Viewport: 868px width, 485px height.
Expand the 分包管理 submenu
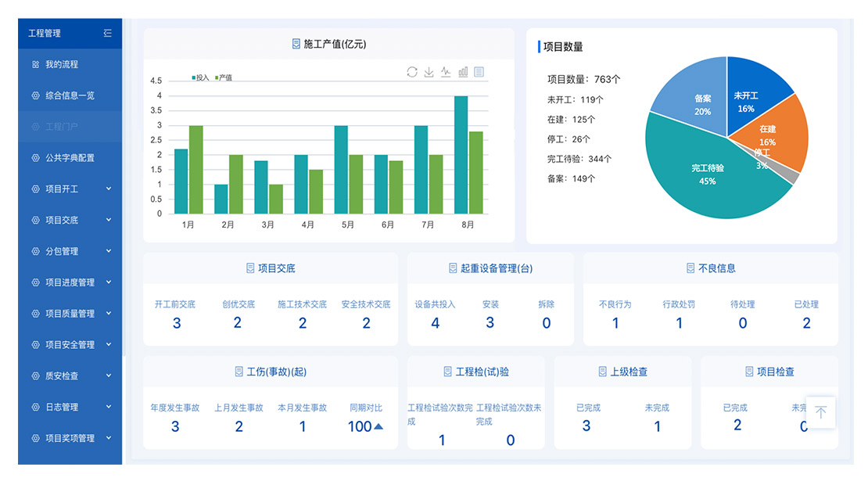[x=109, y=251]
